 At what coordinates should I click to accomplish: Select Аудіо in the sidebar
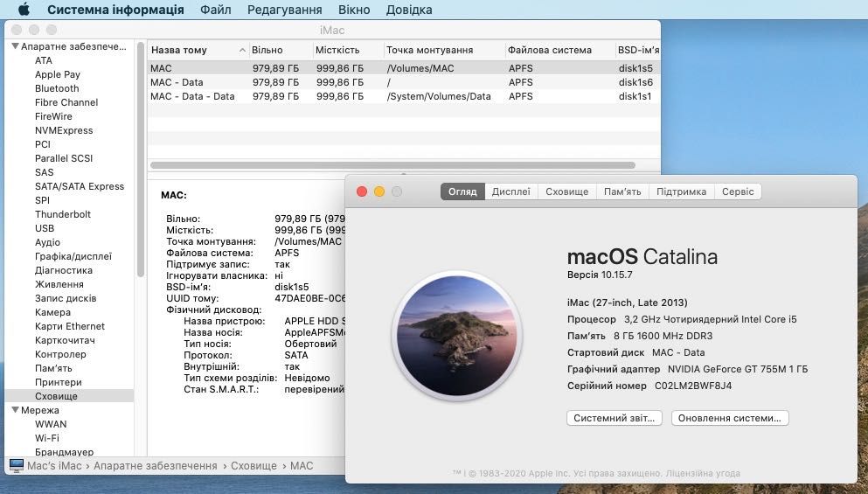click(x=47, y=242)
